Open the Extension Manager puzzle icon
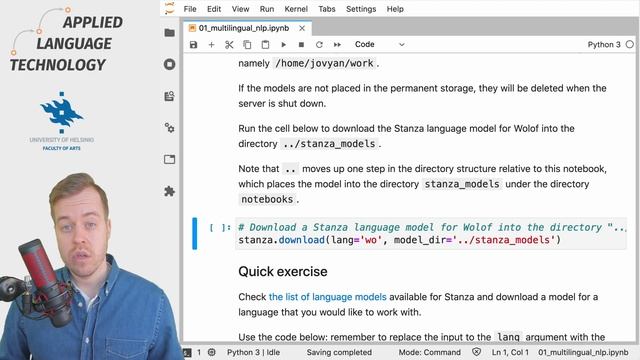The height and width of the screenshot is (360, 640). (x=169, y=191)
